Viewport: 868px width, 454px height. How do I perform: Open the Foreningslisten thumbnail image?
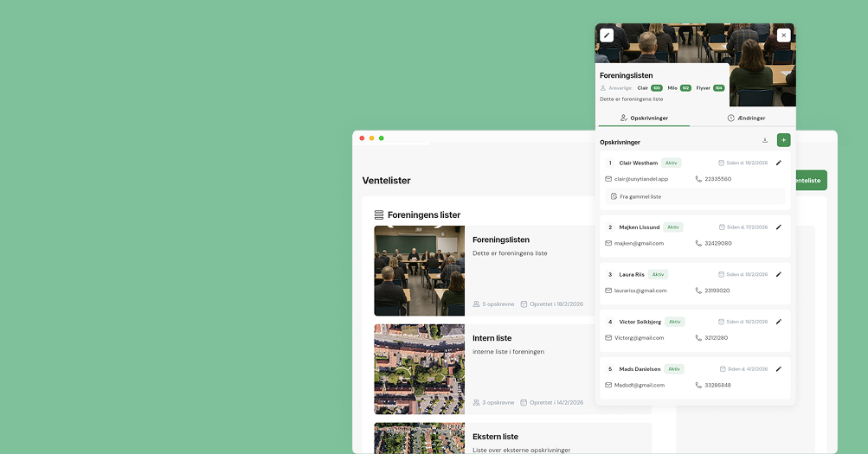coord(419,271)
